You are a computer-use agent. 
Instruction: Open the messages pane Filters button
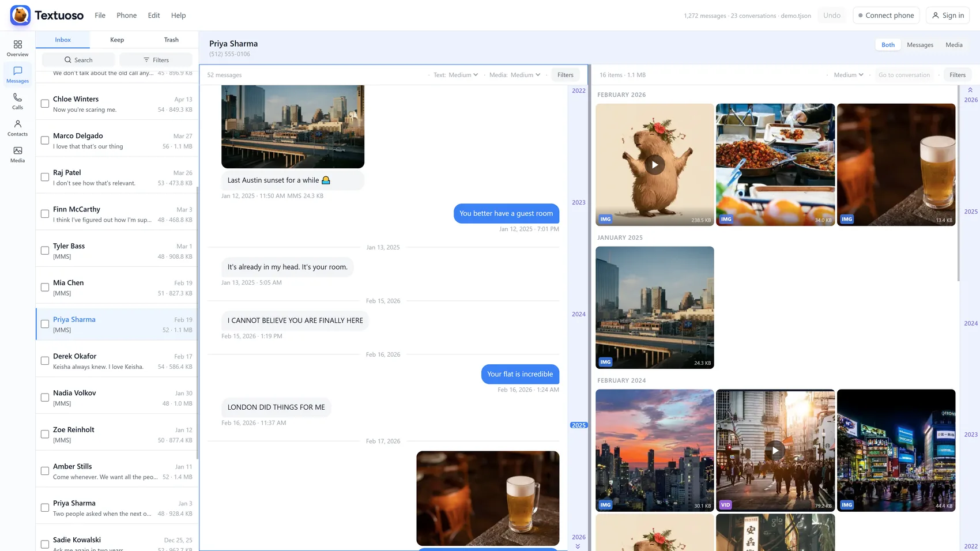click(565, 75)
